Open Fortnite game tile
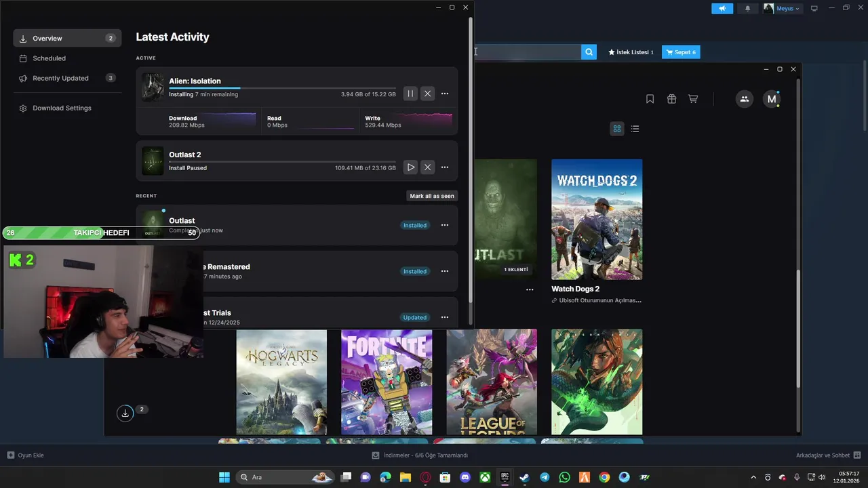 [387, 382]
